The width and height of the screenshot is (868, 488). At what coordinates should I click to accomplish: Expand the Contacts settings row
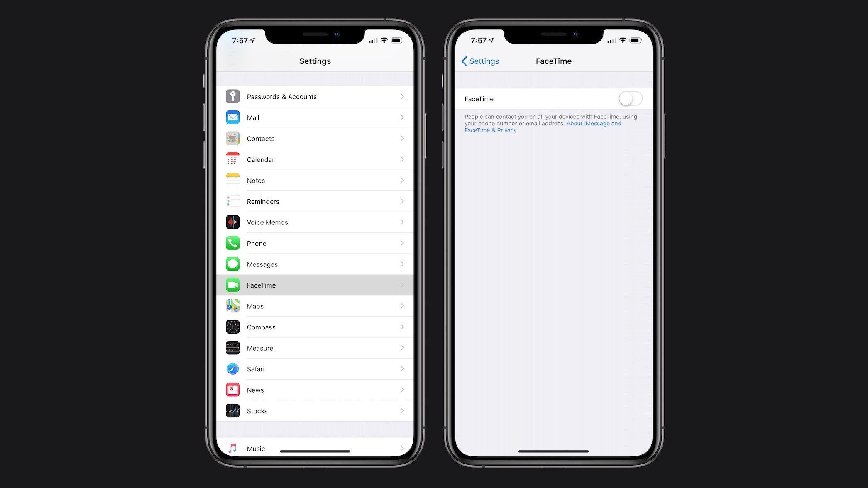click(316, 138)
